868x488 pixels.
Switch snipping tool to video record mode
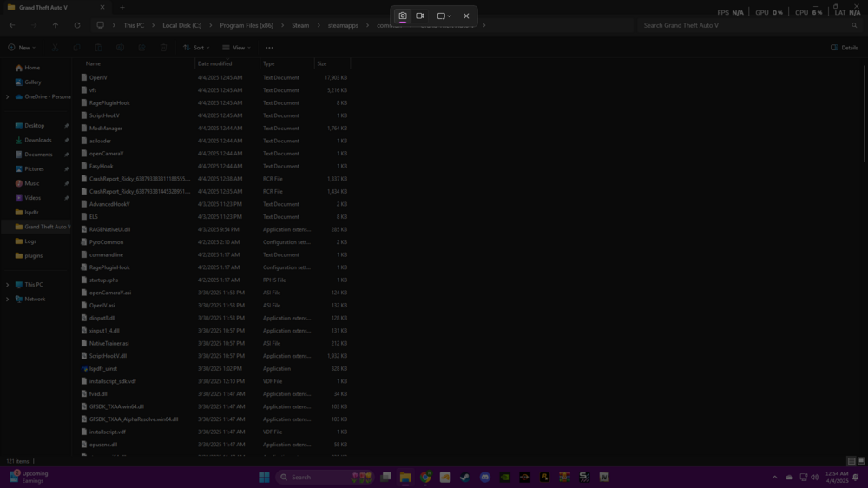pyautogui.click(x=420, y=16)
